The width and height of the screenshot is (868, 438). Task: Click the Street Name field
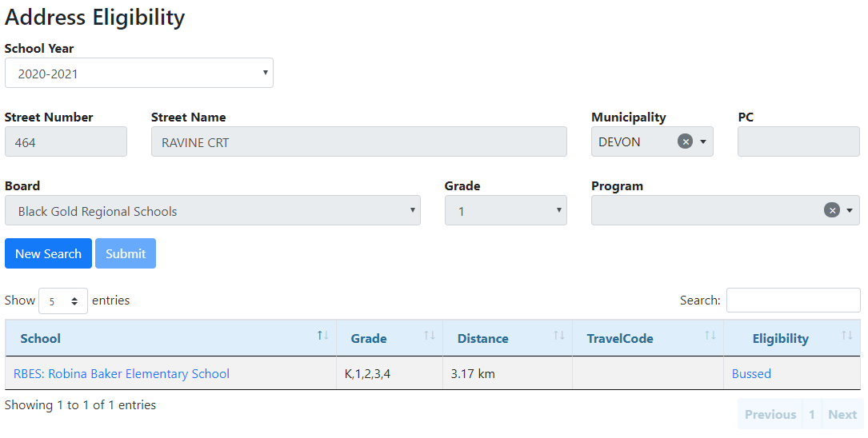(x=358, y=142)
